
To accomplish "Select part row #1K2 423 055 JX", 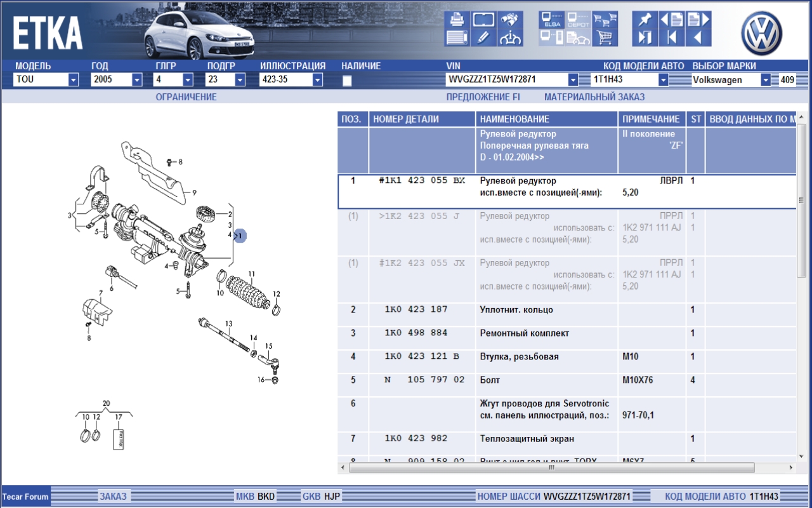I will click(567, 279).
